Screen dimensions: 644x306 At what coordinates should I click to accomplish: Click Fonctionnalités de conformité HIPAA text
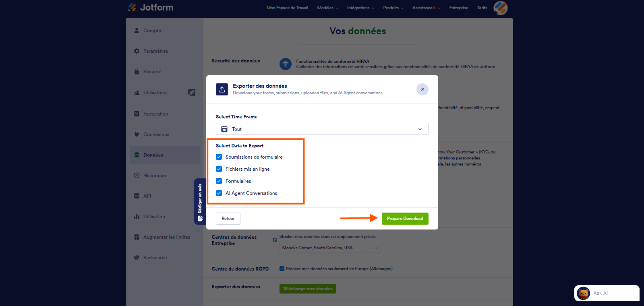333,61
